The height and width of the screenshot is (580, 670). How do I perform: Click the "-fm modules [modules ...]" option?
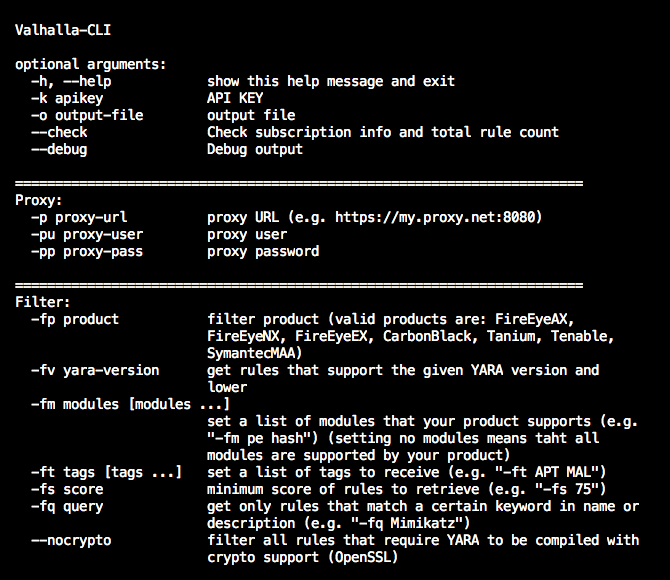[131, 404]
